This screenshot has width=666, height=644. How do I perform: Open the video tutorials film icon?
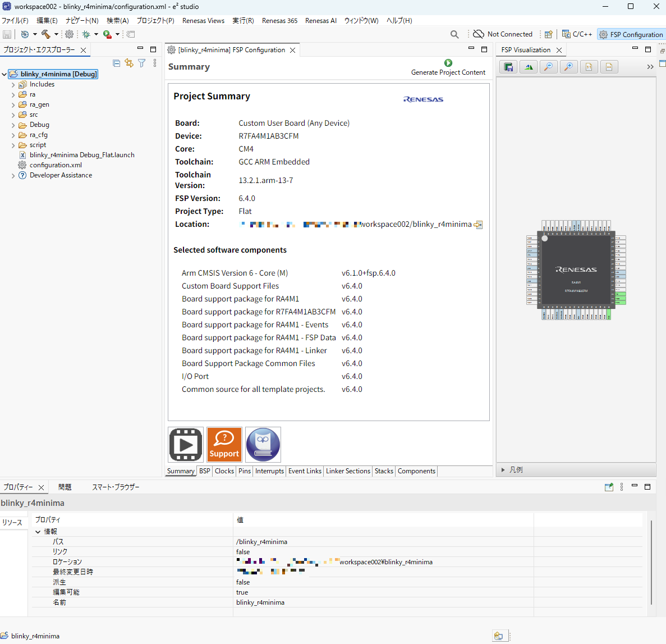pyautogui.click(x=186, y=445)
